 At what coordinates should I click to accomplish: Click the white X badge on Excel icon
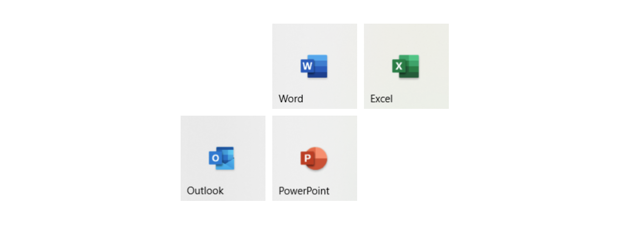click(x=399, y=66)
